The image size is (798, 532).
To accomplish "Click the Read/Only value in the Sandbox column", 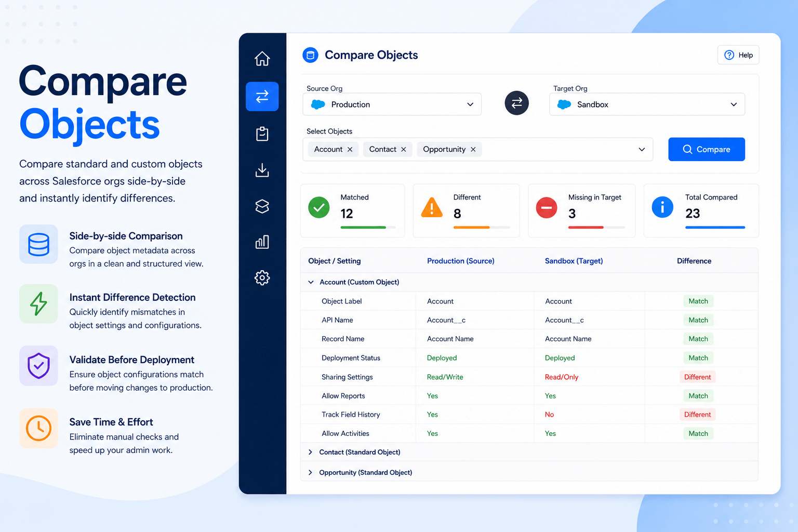I will pos(561,377).
